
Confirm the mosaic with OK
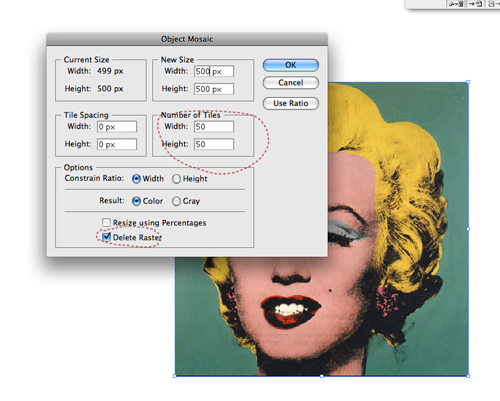click(x=291, y=65)
